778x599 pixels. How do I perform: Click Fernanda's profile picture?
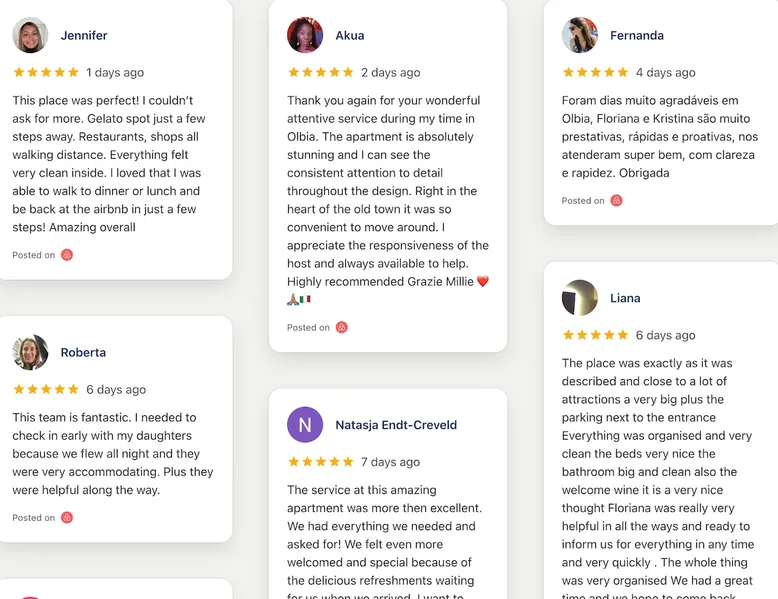click(580, 35)
